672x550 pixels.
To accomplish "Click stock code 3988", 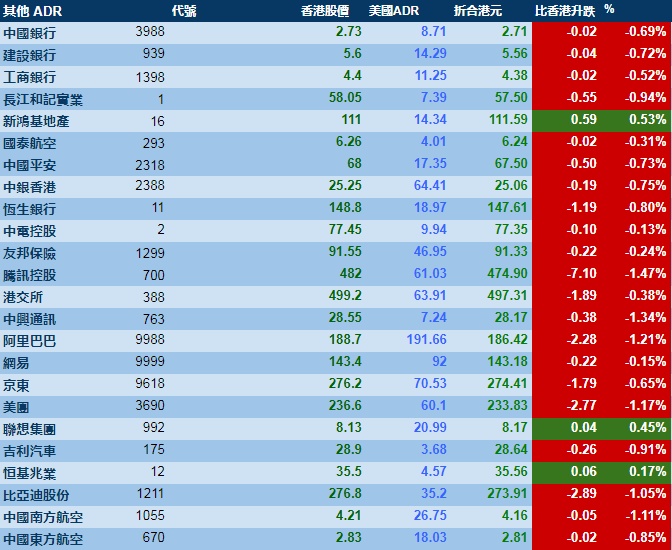I will pos(150,31).
